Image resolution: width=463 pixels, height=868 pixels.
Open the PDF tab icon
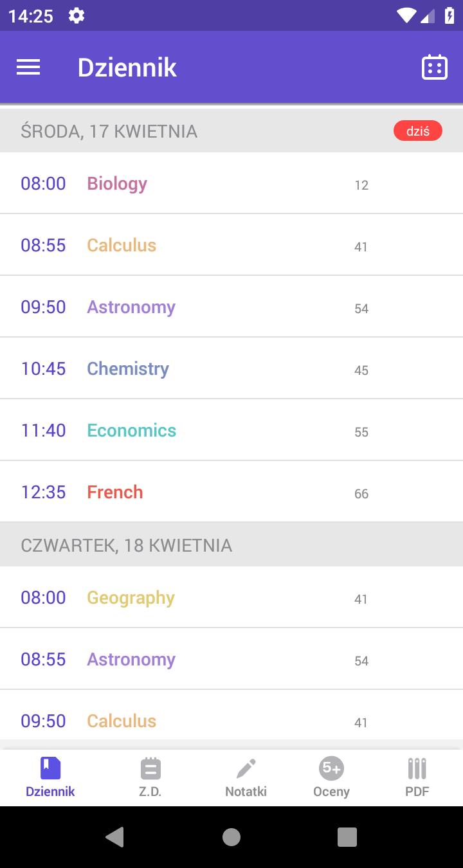point(417,777)
